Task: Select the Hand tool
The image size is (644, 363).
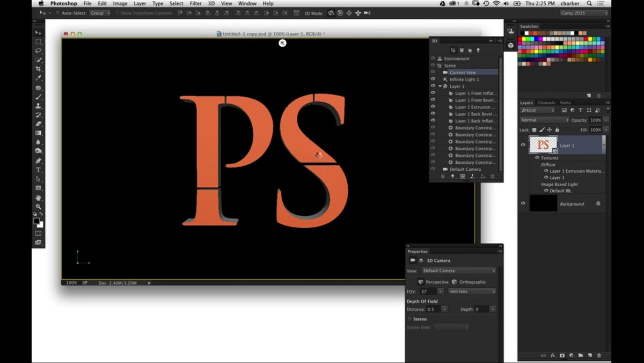Action: coord(38,198)
